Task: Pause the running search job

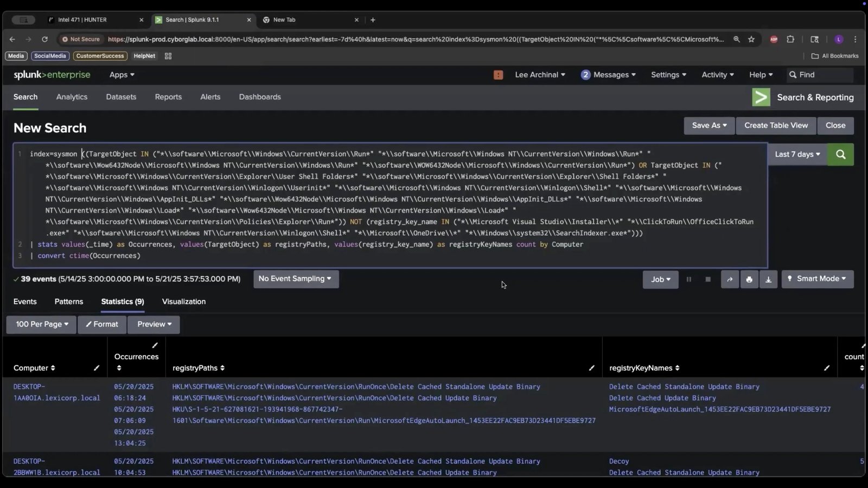Action: coord(689,279)
